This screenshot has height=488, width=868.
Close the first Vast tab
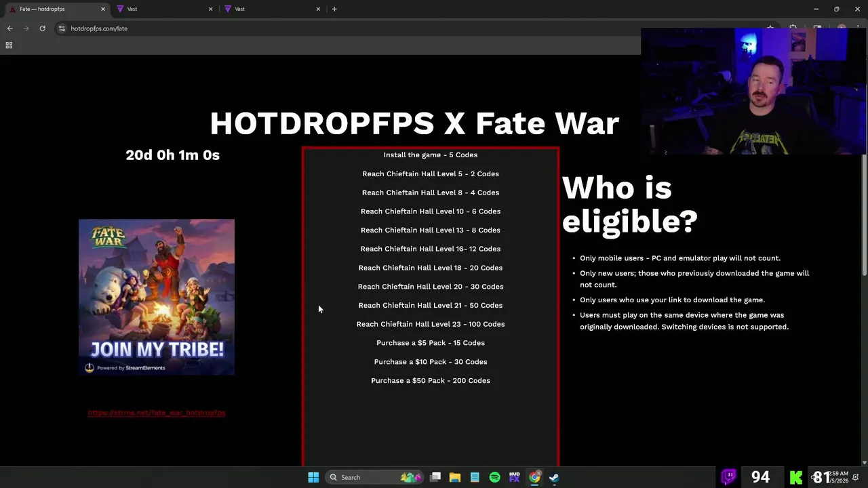tap(210, 9)
